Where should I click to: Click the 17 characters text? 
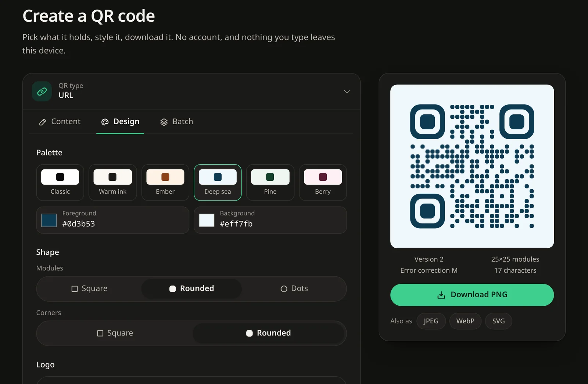click(x=515, y=270)
